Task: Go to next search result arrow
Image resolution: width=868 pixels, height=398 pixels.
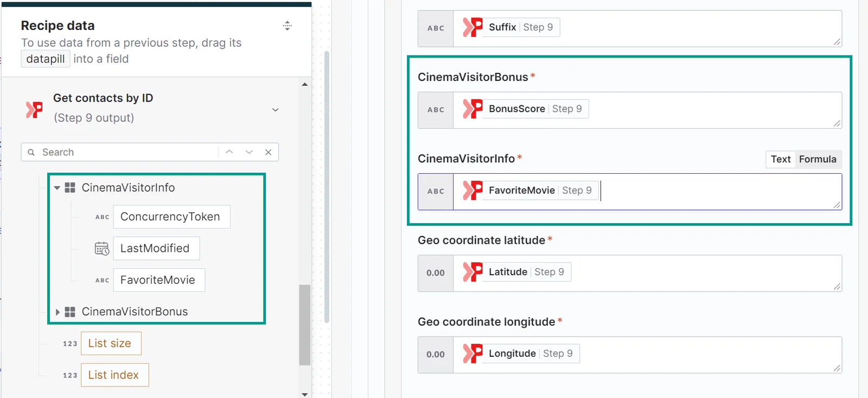Action: pos(249,152)
